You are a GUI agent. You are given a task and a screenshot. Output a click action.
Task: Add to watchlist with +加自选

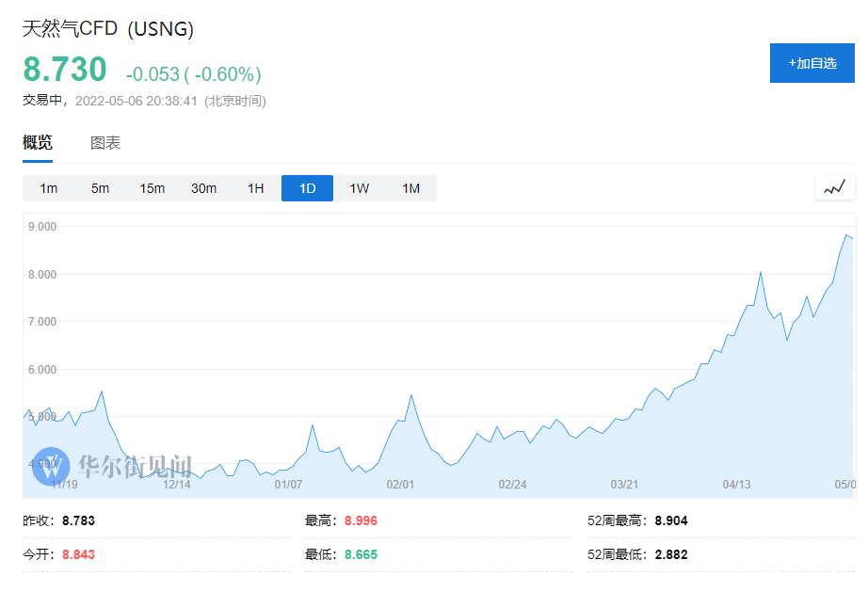(x=812, y=63)
